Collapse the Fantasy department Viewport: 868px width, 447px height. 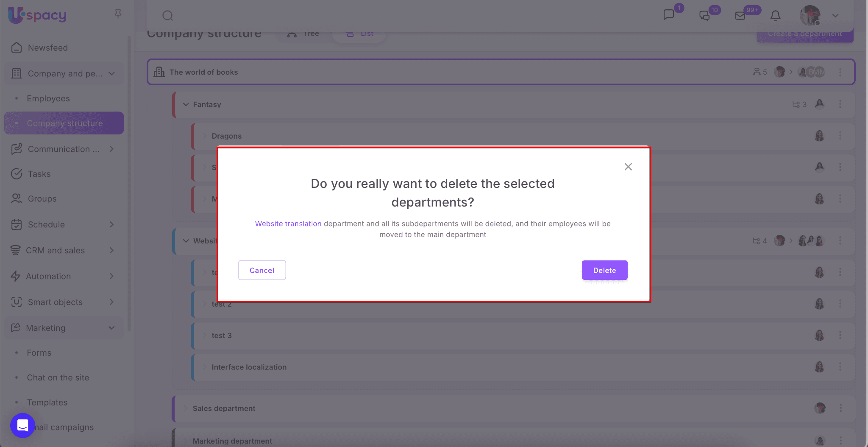coord(186,104)
